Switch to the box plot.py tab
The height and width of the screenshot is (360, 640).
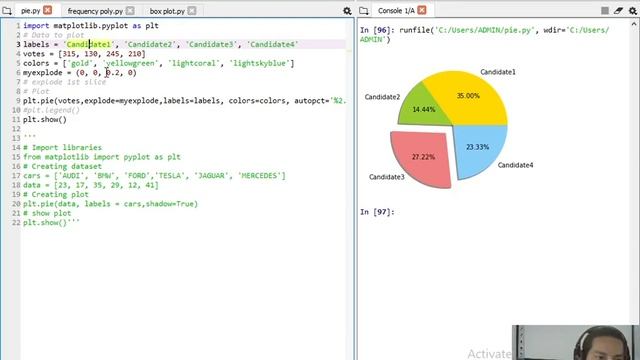[x=167, y=11]
